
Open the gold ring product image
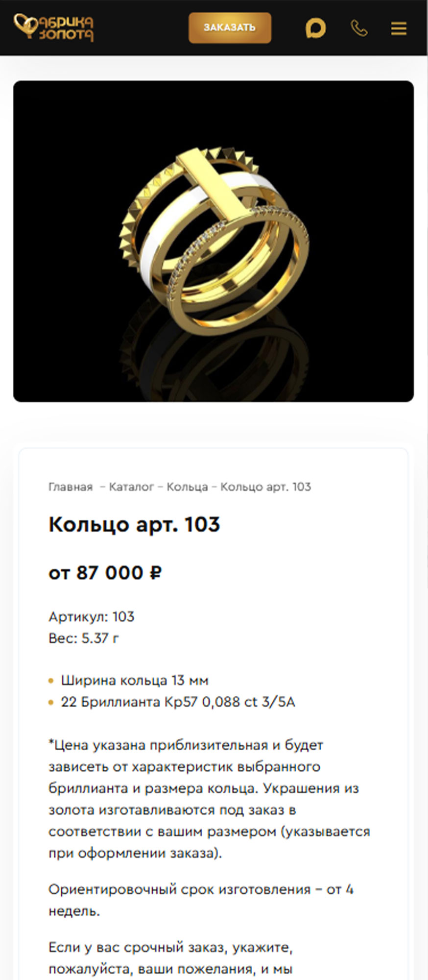(214, 241)
